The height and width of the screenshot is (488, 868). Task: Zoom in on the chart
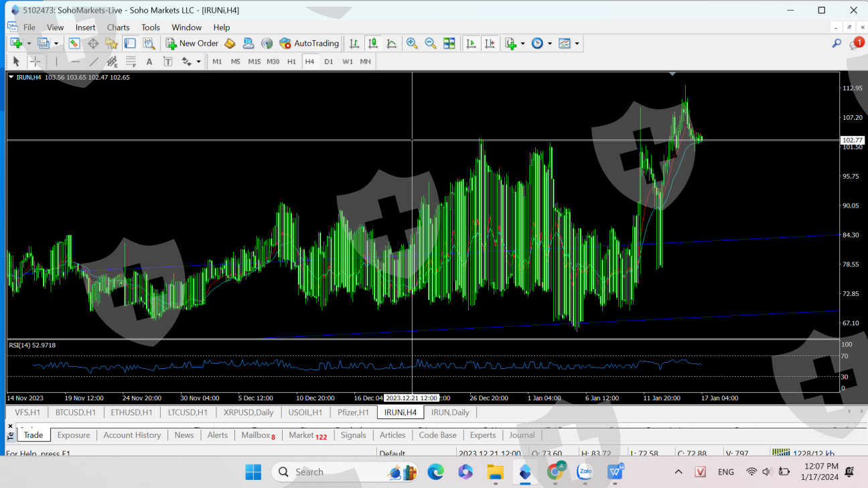coord(412,44)
